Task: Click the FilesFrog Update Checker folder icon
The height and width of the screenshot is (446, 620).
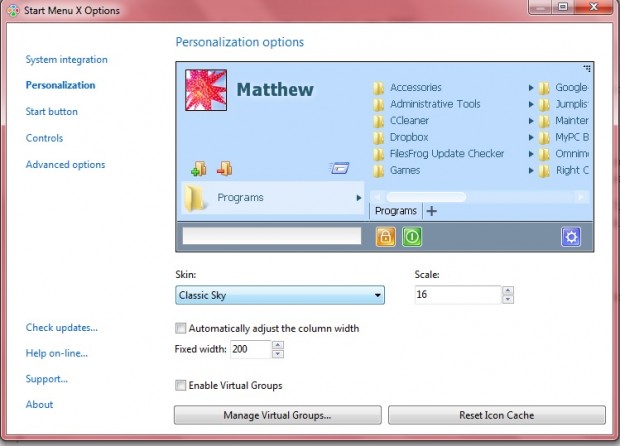Action: (x=379, y=154)
